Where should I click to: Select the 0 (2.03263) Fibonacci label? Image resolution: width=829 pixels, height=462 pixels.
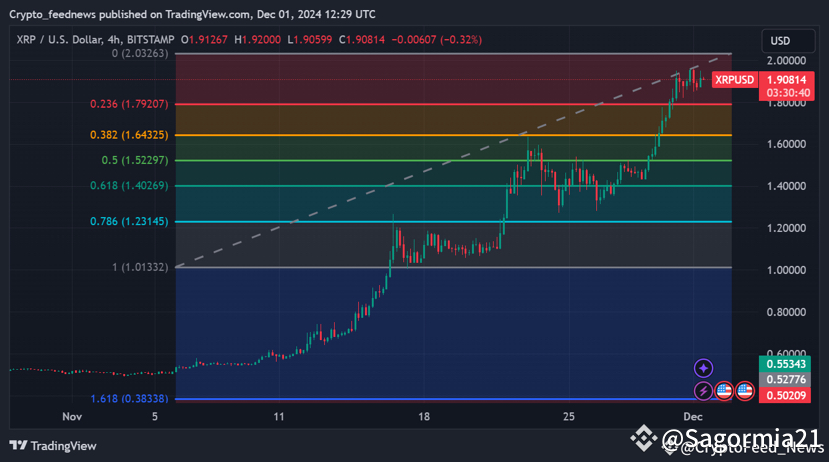pos(140,53)
